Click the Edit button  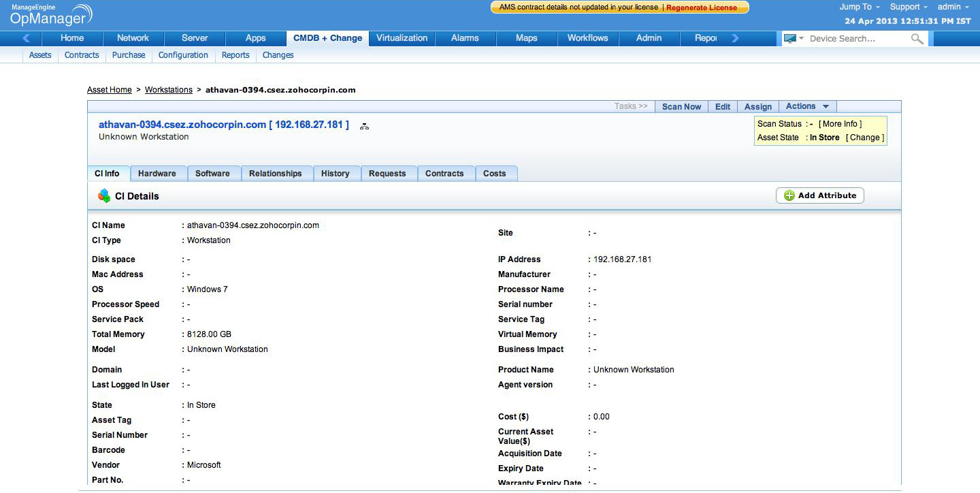click(723, 107)
